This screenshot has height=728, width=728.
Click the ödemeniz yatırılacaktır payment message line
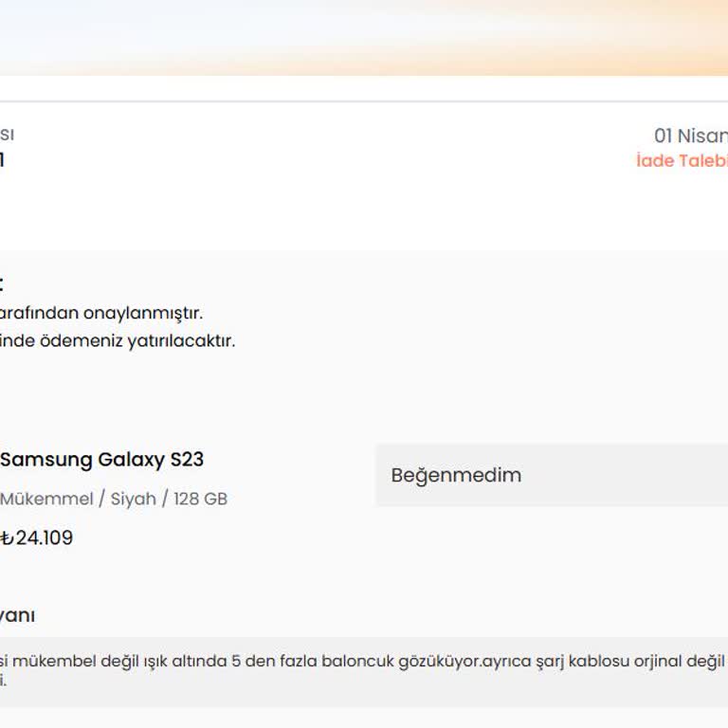click(118, 341)
